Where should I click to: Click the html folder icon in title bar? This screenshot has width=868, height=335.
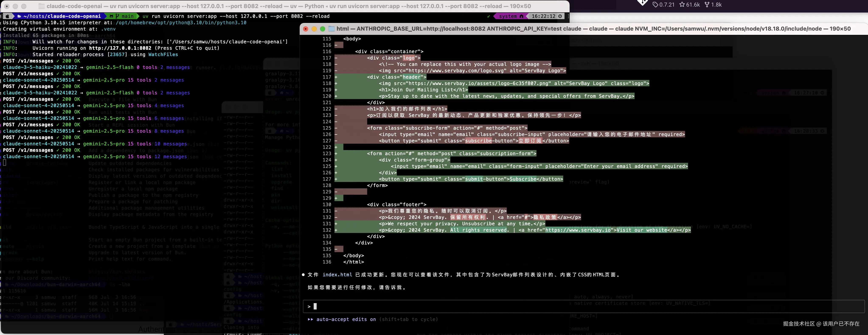coord(331,29)
